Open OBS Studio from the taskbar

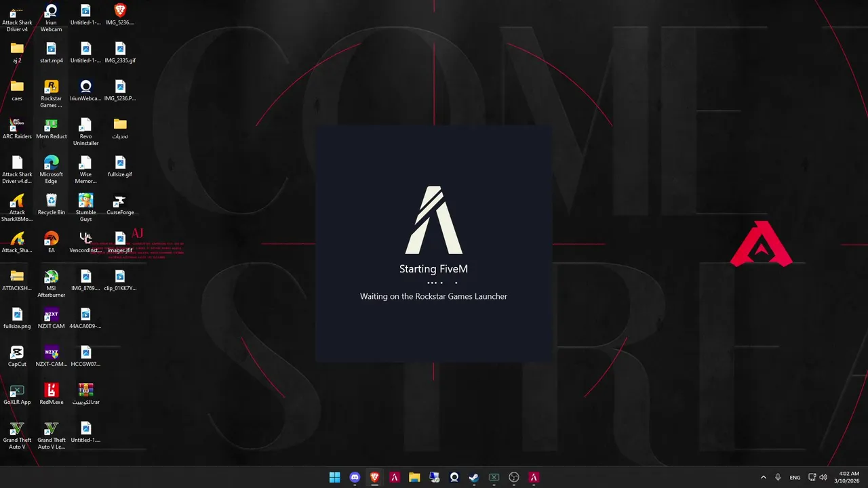click(514, 477)
